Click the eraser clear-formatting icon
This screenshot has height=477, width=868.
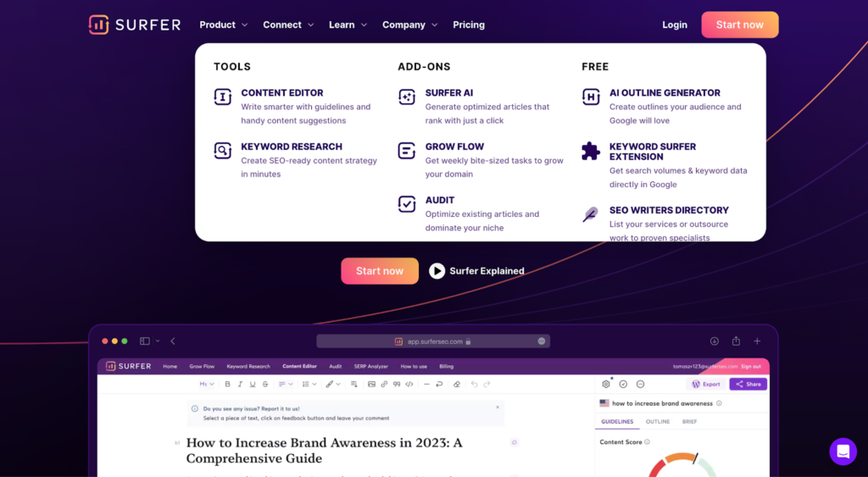457,384
